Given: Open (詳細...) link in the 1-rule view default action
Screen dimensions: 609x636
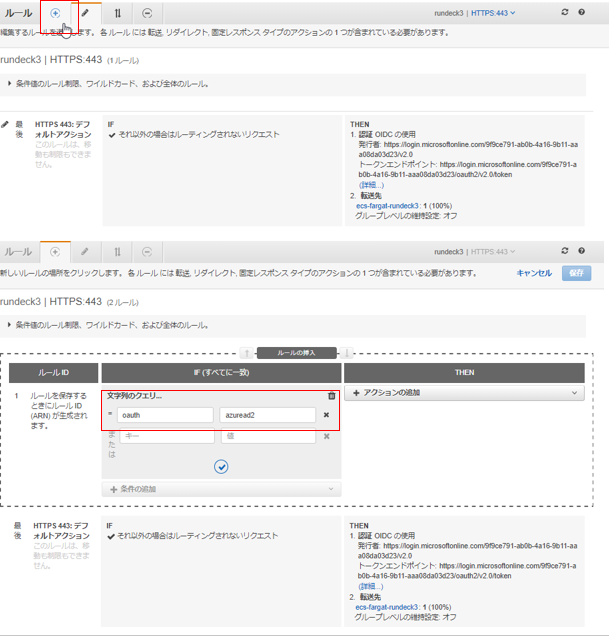Looking at the screenshot, I should (x=371, y=185).
